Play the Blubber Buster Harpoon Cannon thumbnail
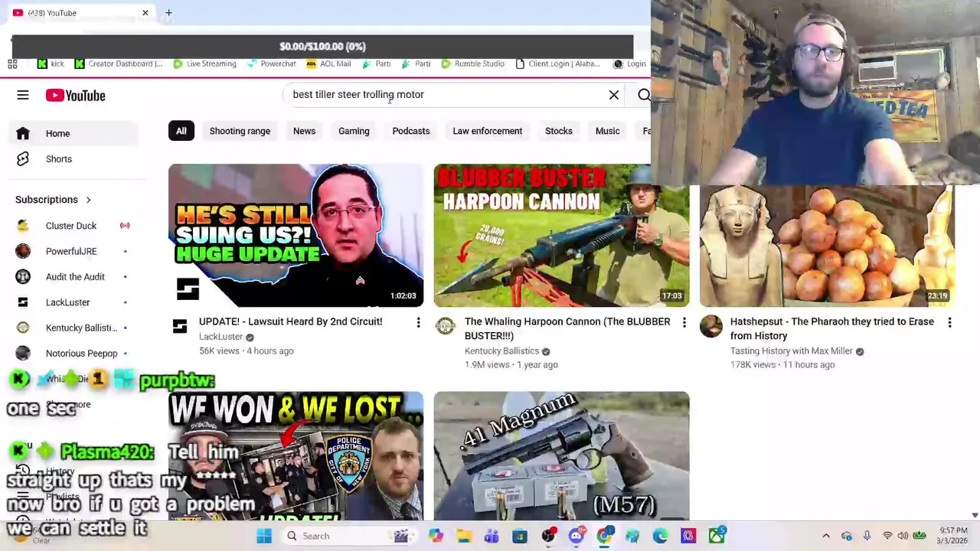Viewport: 980px width, 551px height. (x=561, y=236)
